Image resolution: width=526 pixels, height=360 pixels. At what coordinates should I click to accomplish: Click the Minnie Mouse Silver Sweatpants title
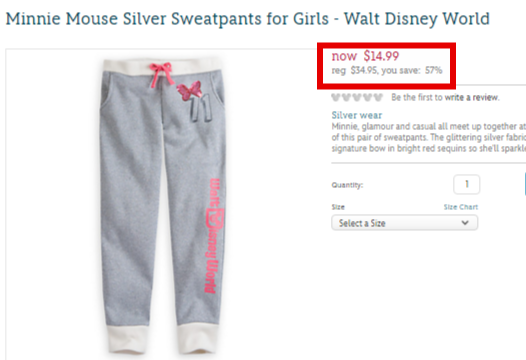coord(248,19)
